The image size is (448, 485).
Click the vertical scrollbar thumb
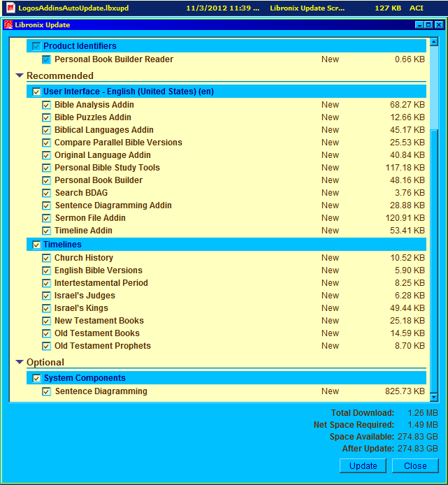434,261
